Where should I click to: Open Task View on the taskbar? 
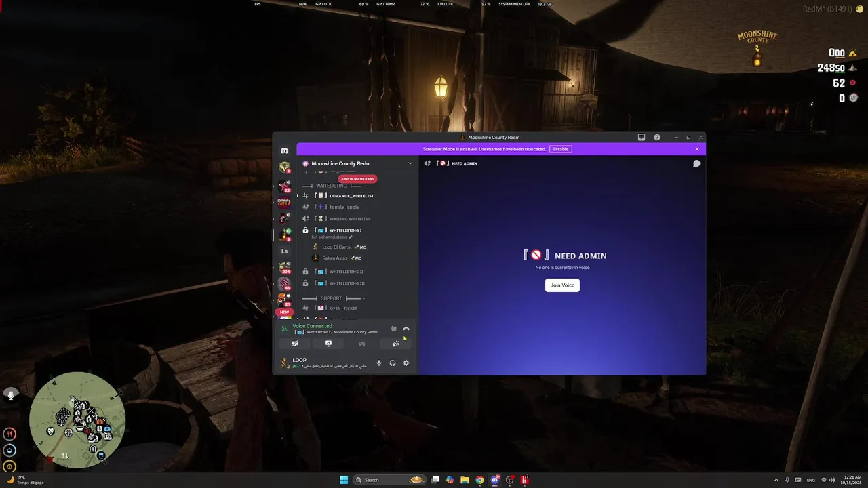coord(435,480)
